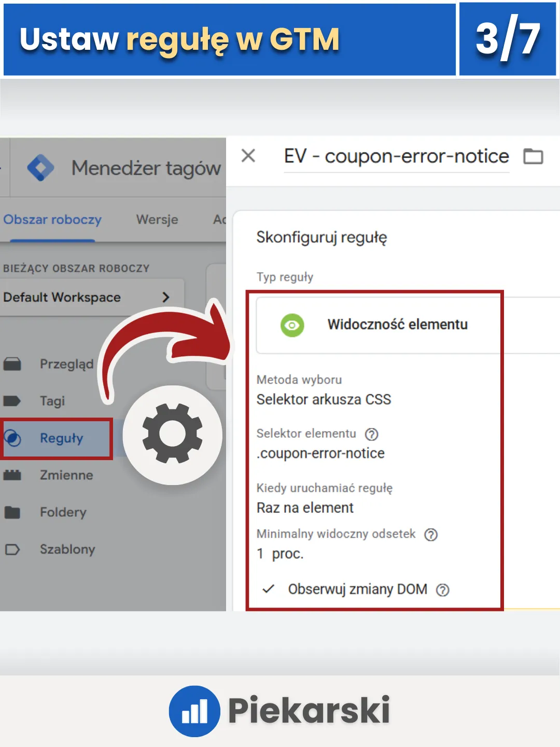
Task: Click the Google Tag Manager logo
Action: [40, 168]
